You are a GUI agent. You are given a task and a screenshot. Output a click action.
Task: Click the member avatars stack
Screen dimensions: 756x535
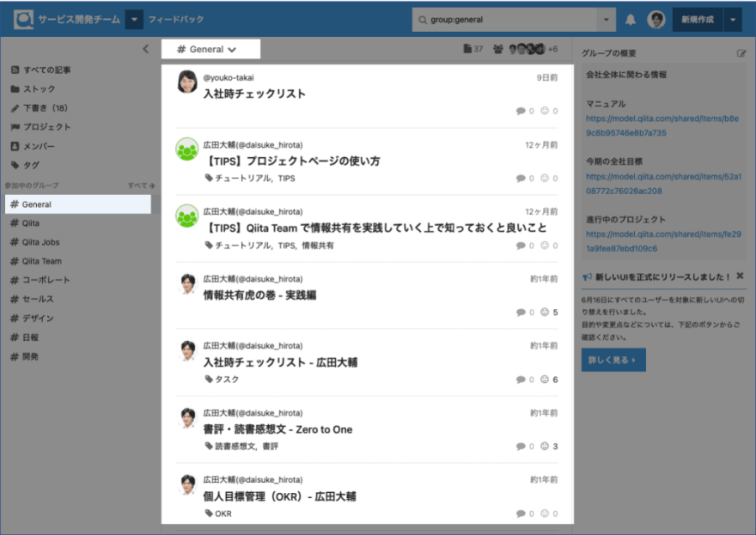coord(527,49)
